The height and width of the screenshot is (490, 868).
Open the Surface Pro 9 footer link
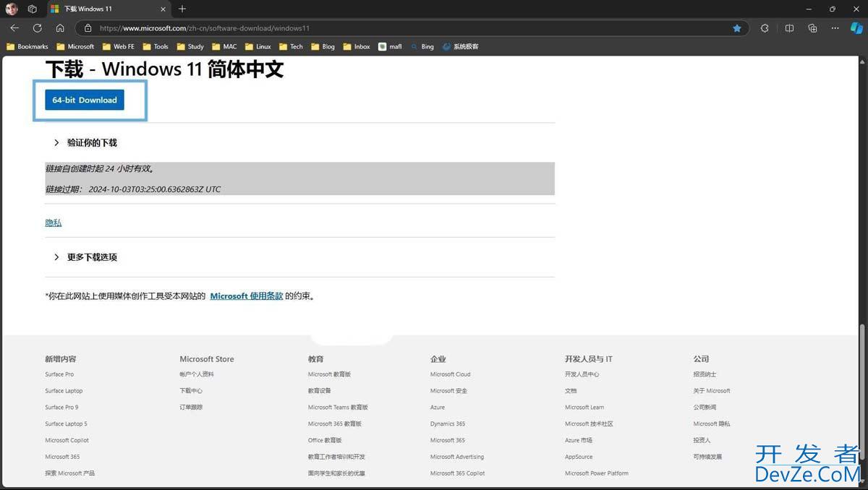tap(61, 407)
